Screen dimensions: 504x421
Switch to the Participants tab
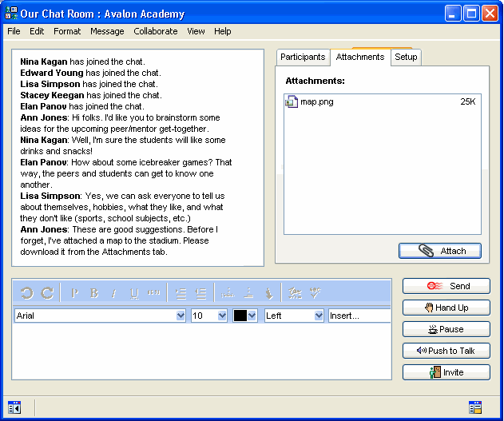[303, 58]
